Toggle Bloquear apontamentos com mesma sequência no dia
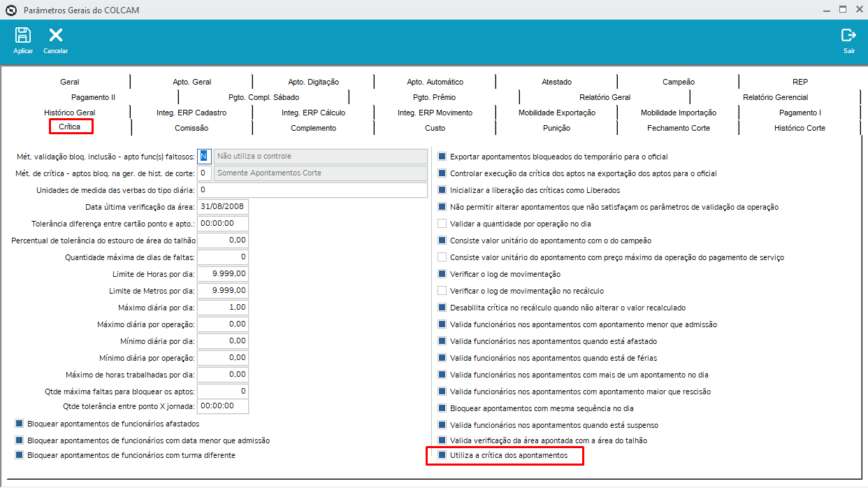 442,408
